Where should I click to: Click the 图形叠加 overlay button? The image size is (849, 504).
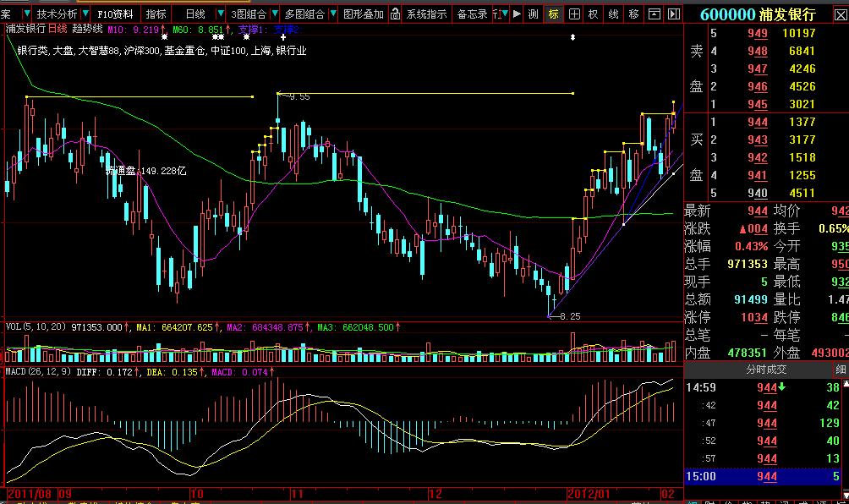tap(363, 14)
